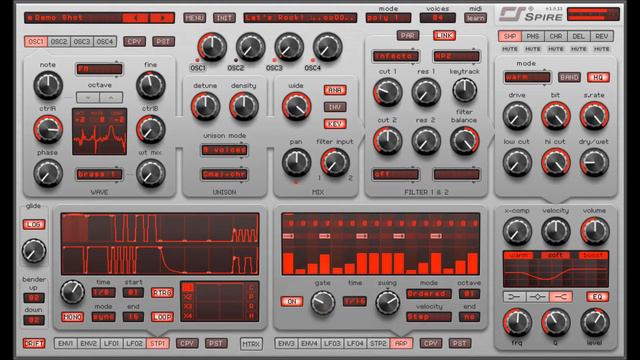Open the oscillator FM mode dropdown

point(99,69)
